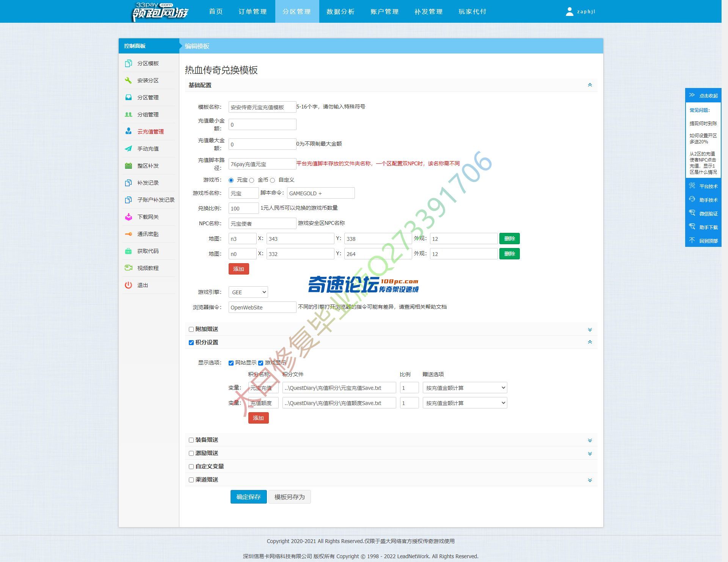The height and width of the screenshot is (562, 728).
Task: Click the 安装分区 wrench icon
Action: point(129,80)
